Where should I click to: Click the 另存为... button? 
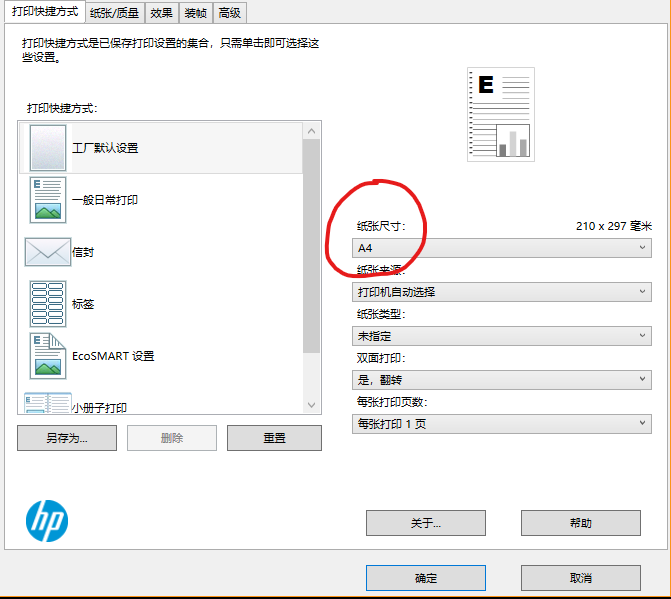pos(67,438)
